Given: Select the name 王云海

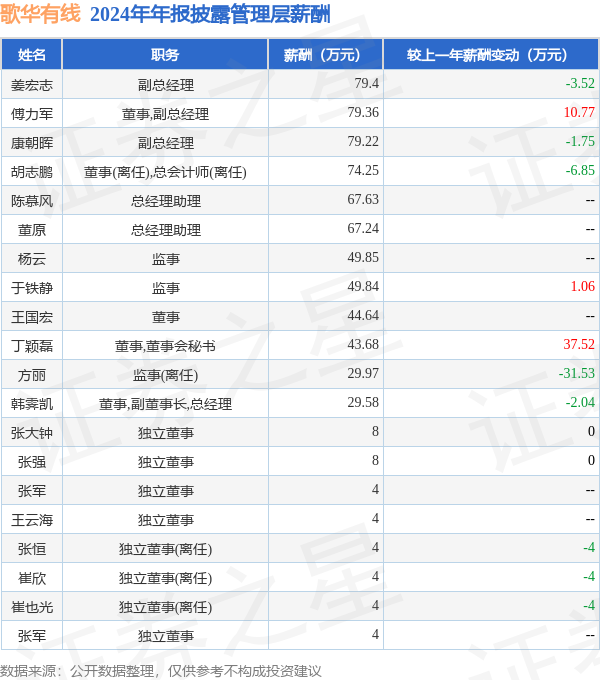Looking at the screenshot, I should (32, 520).
